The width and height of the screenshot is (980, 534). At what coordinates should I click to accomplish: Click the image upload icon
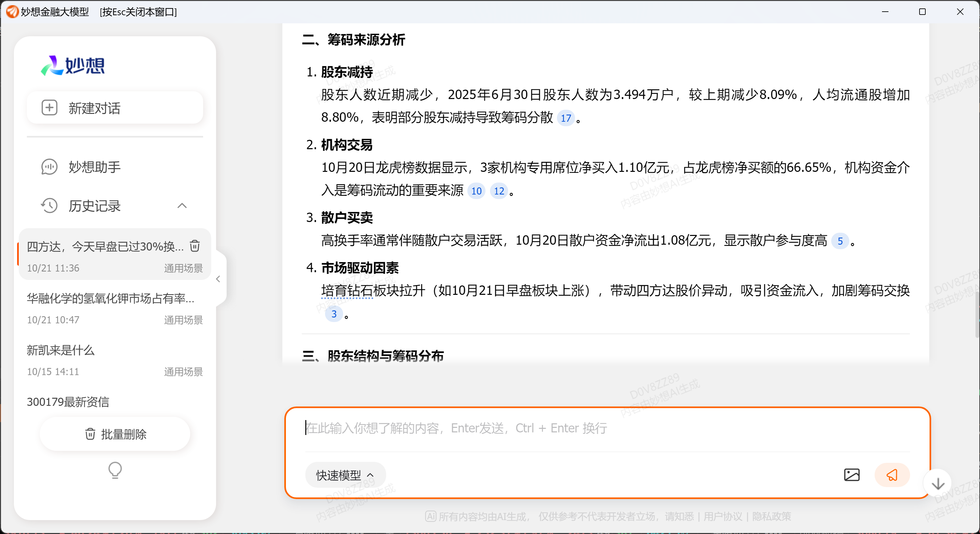(851, 475)
